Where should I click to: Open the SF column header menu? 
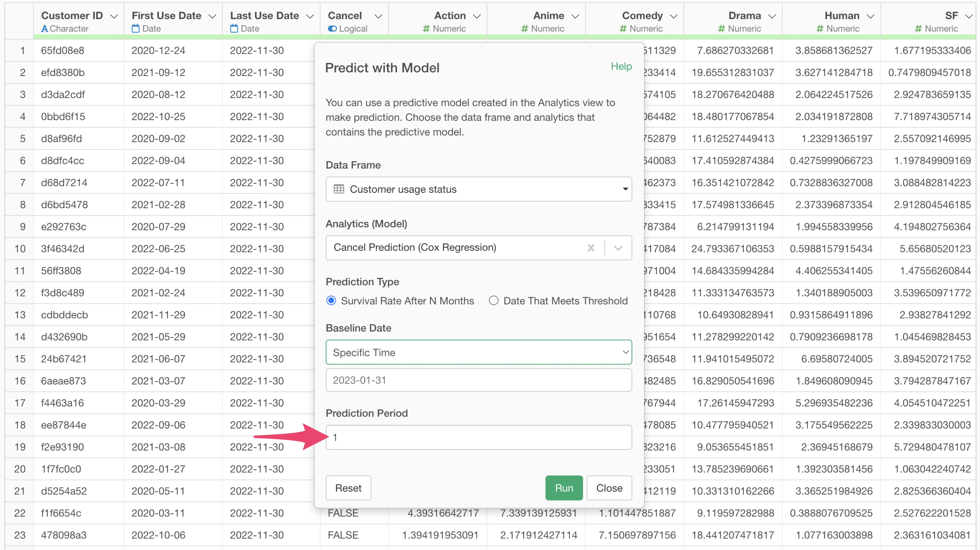pos(969,16)
